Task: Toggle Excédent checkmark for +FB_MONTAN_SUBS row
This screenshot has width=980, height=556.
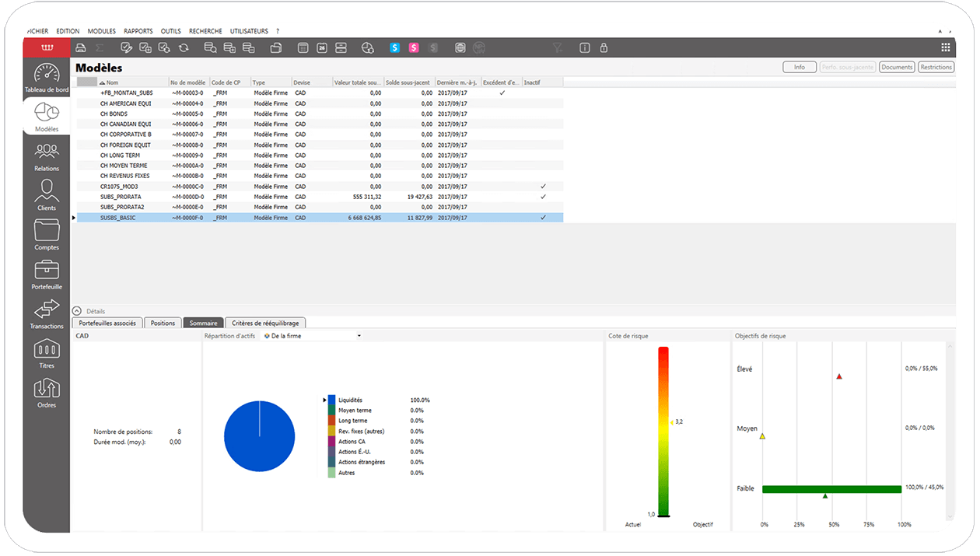Action: [502, 93]
